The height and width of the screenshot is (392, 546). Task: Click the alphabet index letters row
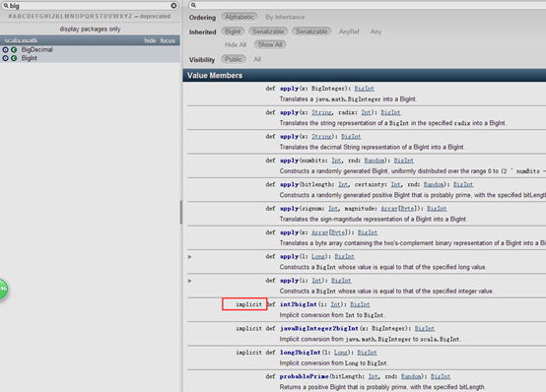point(70,17)
